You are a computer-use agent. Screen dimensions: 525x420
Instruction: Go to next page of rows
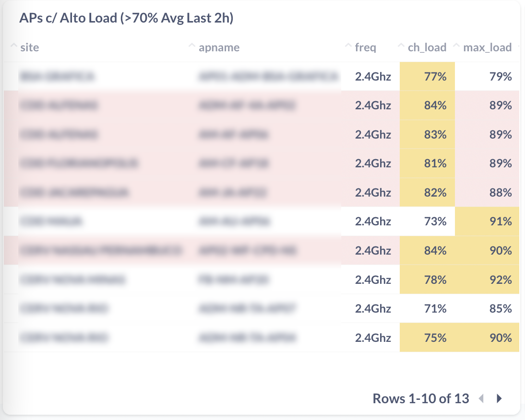pos(499,398)
